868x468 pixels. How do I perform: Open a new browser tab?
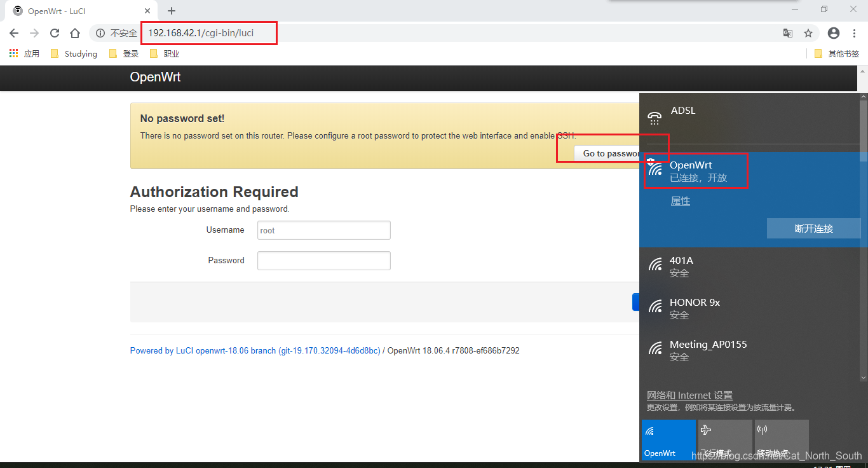tap(172, 11)
